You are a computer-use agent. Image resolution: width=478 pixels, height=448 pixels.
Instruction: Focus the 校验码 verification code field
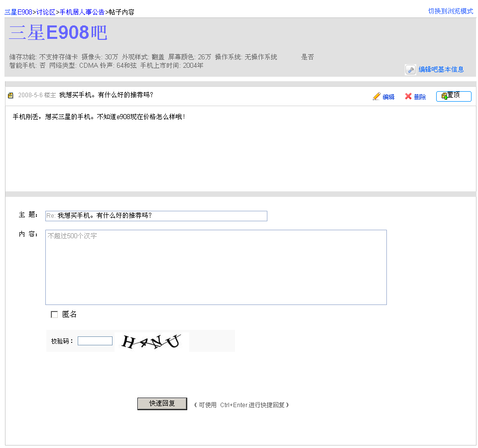(x=95, y=341)
